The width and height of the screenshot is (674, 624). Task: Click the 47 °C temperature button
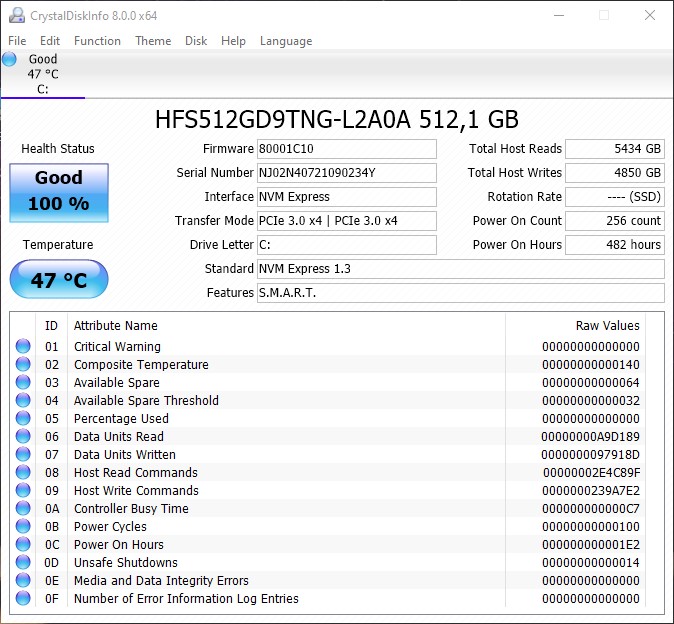58,280
